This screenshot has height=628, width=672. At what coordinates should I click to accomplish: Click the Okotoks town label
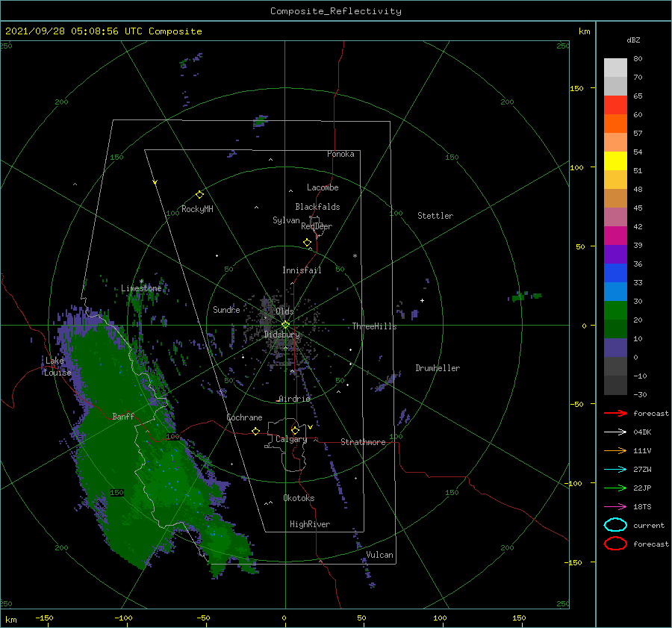click(299, 498)
